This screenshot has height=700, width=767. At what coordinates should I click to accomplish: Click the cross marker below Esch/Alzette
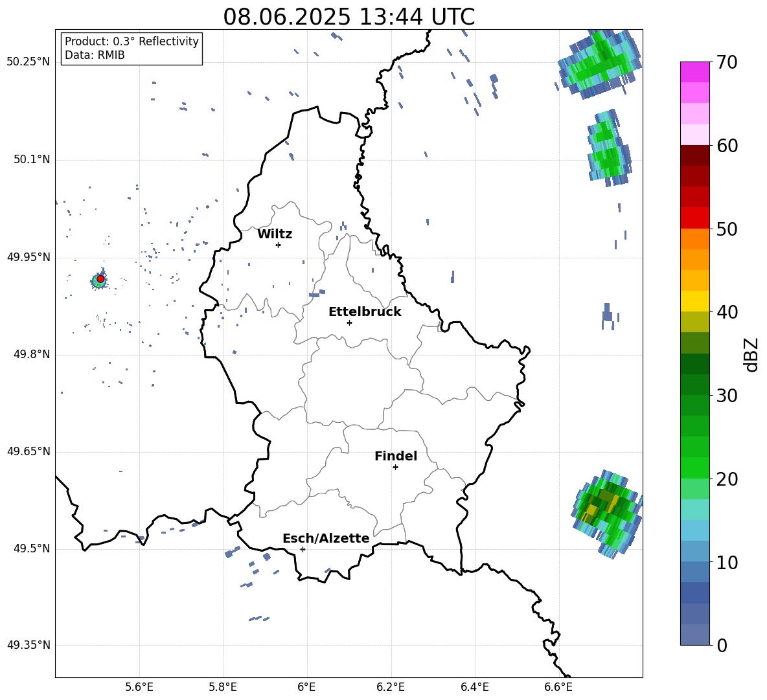[x=303, y=549]
